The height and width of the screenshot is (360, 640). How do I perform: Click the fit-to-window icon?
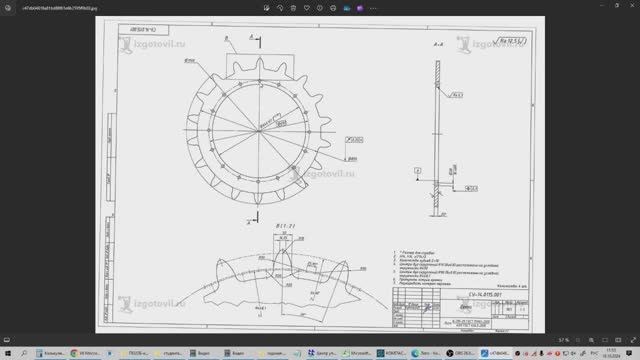tap(605, 340)
